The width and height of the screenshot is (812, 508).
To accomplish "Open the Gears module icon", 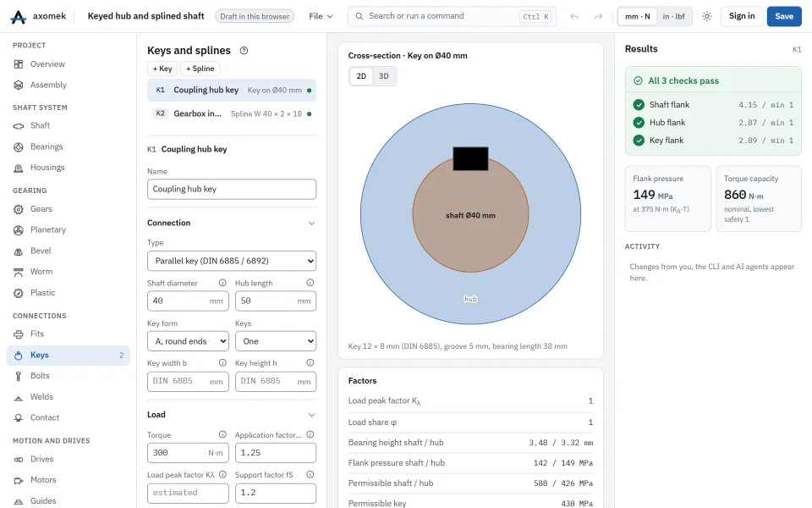I will (18, 209).
